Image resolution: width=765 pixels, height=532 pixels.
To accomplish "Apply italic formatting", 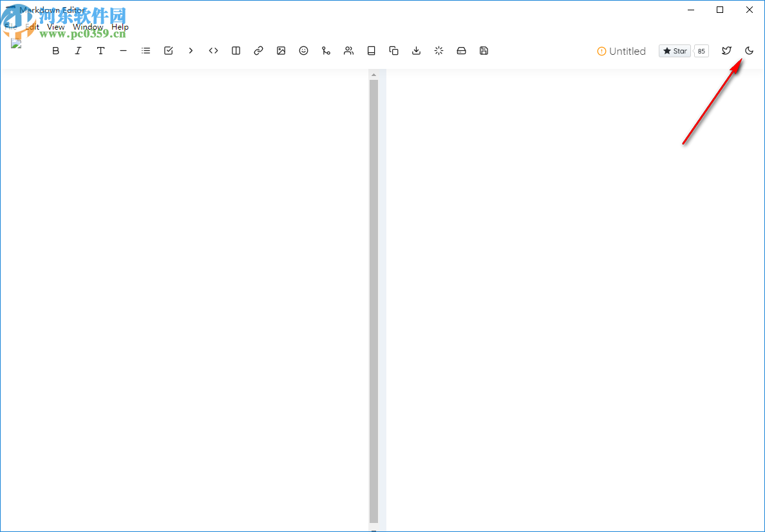I will (78, 50).
